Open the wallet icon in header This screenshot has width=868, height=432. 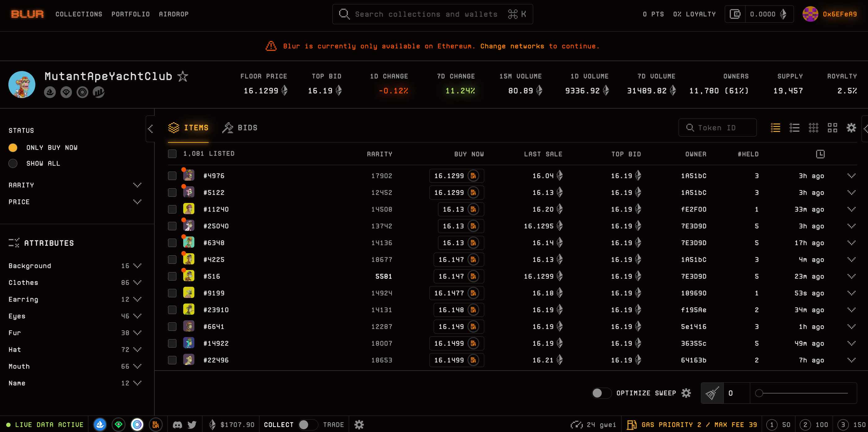(735, 14)
